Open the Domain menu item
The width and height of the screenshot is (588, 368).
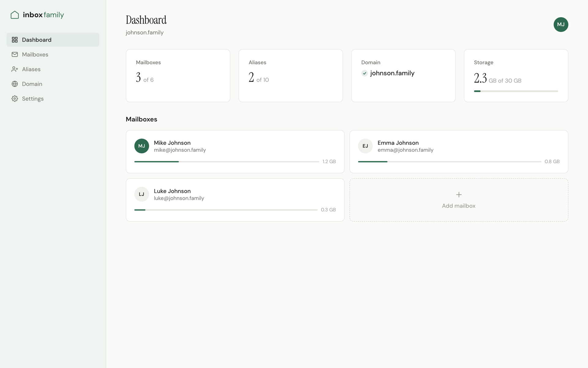53,84
